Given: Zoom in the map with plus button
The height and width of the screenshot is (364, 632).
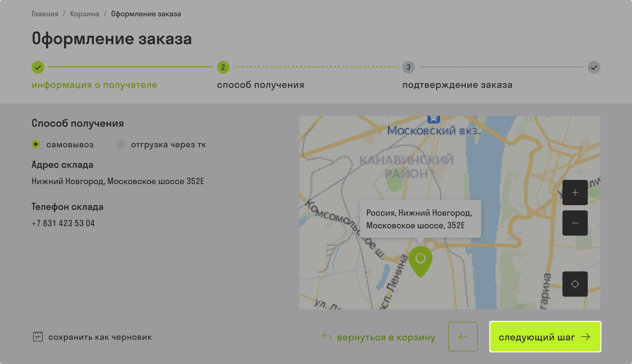Looking at the screenshot, I should 575,193.
